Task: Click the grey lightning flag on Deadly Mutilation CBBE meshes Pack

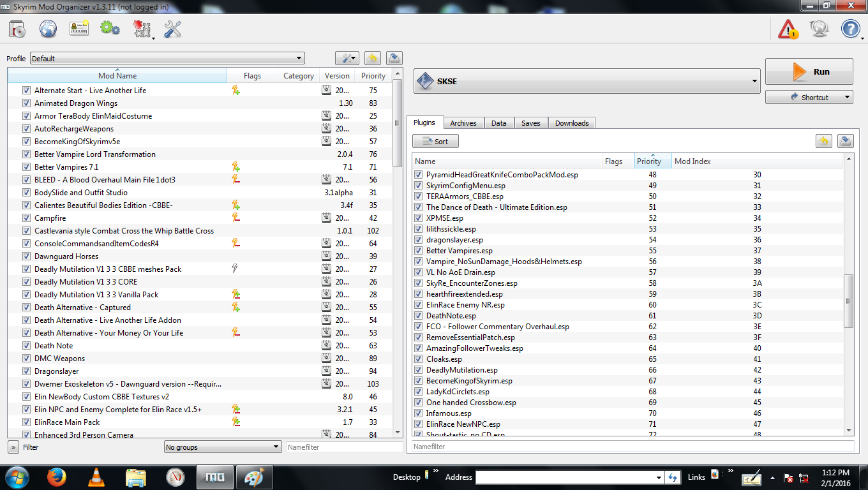Action: [235, 269]
